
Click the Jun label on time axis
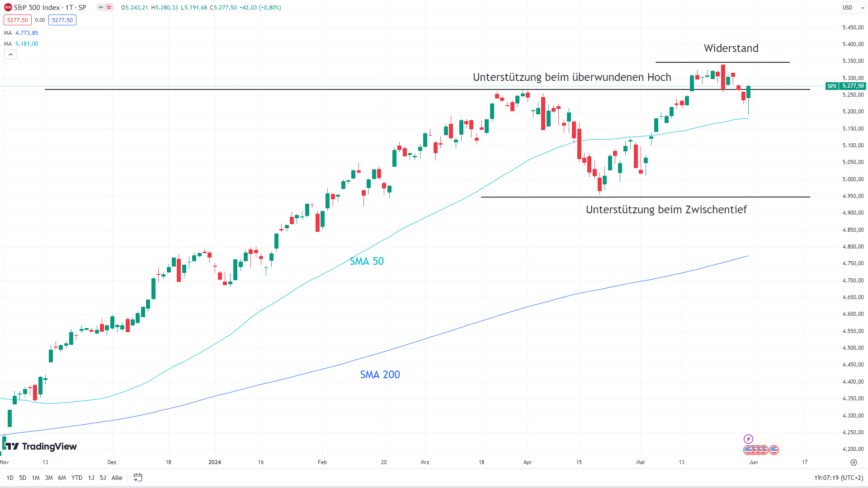coord(753,462)
